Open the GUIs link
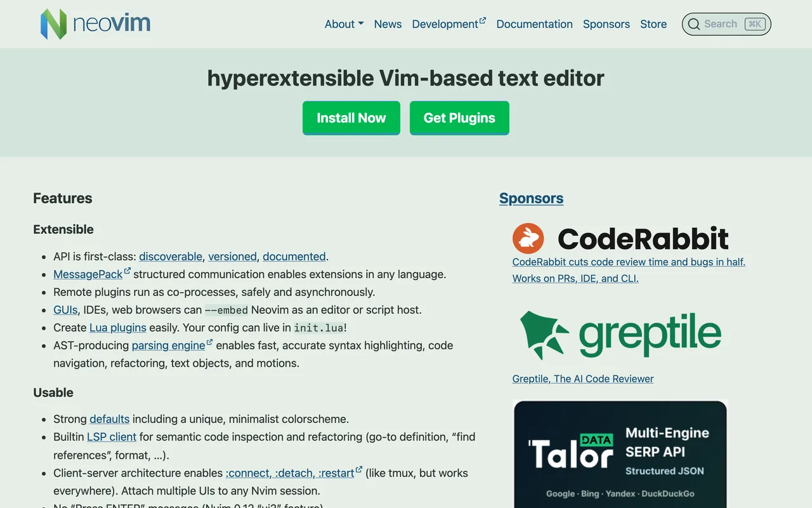This screenshot has height=508, width=812. click(x=65, y=310)
